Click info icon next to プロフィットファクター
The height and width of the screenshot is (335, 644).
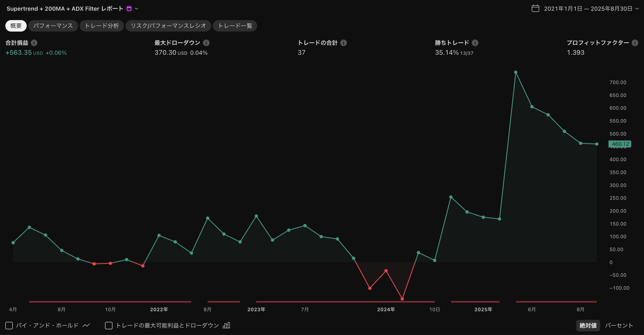click(x=635, y=43)
